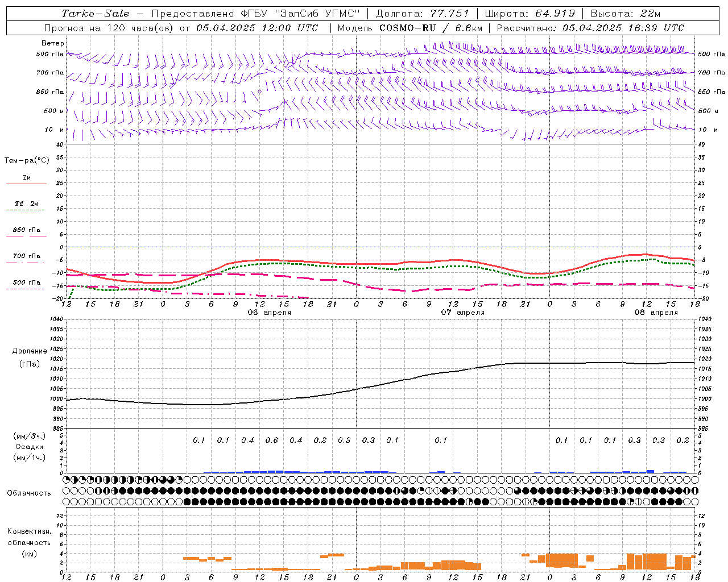This screenshot has height=582, width=728.
Task: Click the blue dashed zero-degree line
Action: coord(381,247)
